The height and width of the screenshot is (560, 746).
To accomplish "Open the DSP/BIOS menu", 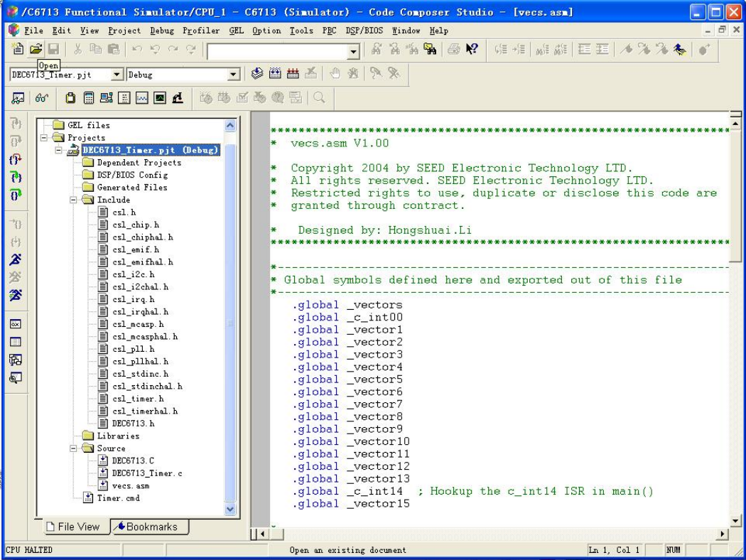I will pyautogui.click(x=364, y=31).
